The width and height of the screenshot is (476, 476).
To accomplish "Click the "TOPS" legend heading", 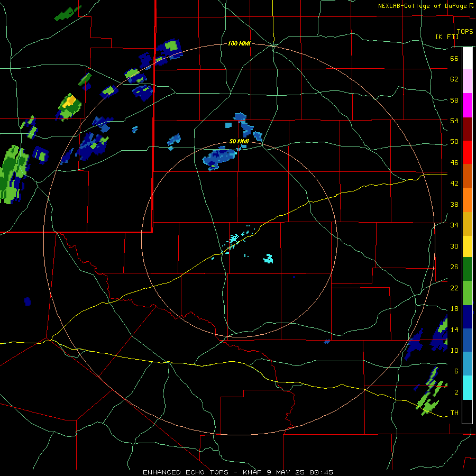I will 465,31.
